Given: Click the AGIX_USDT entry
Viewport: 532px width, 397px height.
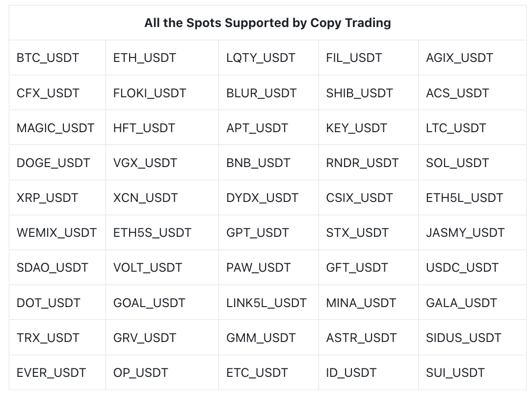Looking at the screenshot, I should (459, 58).
